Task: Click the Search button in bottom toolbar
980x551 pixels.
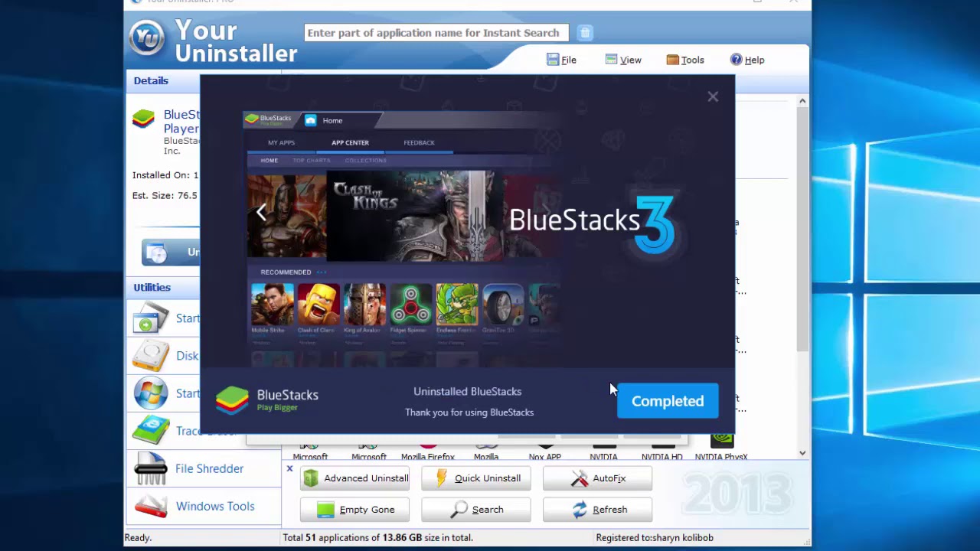Action: [476, 510]
